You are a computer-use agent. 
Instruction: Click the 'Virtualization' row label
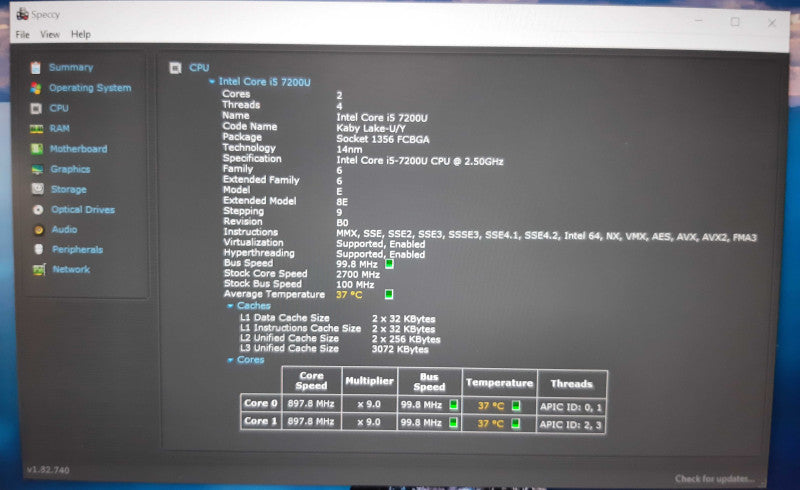254,242
